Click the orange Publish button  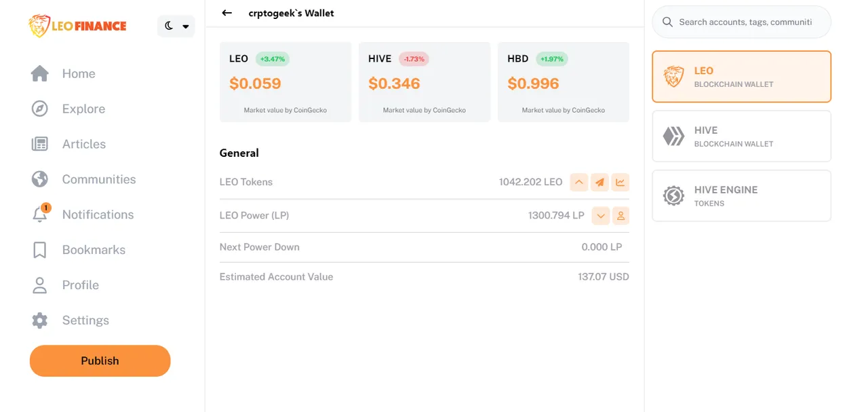(100, 360)
